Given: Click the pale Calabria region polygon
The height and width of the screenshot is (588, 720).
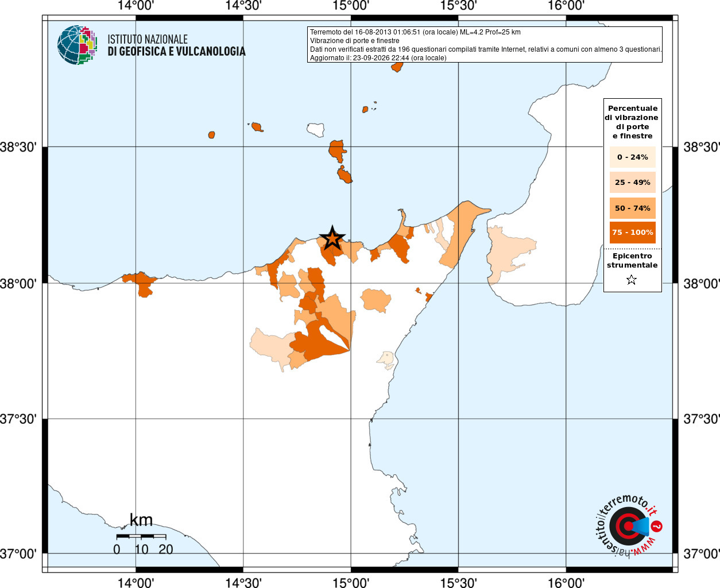Looking at the screenshot, I should (510, 253).
